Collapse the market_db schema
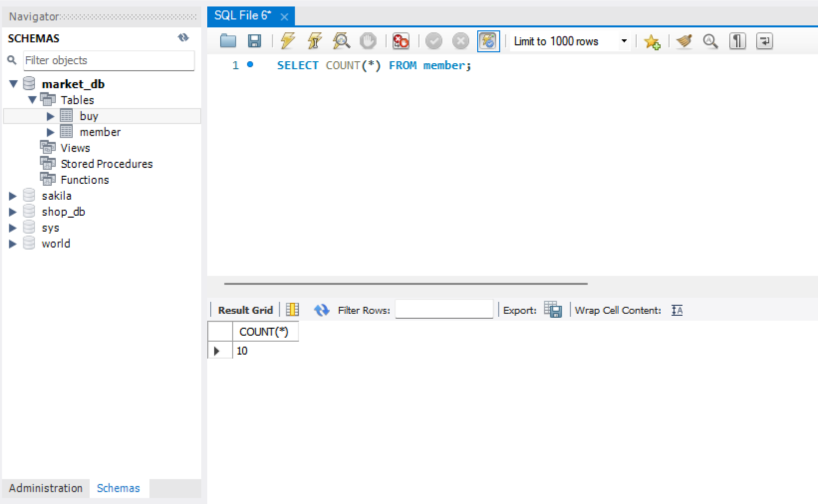The image size is (818, 504). pos(13,84)
